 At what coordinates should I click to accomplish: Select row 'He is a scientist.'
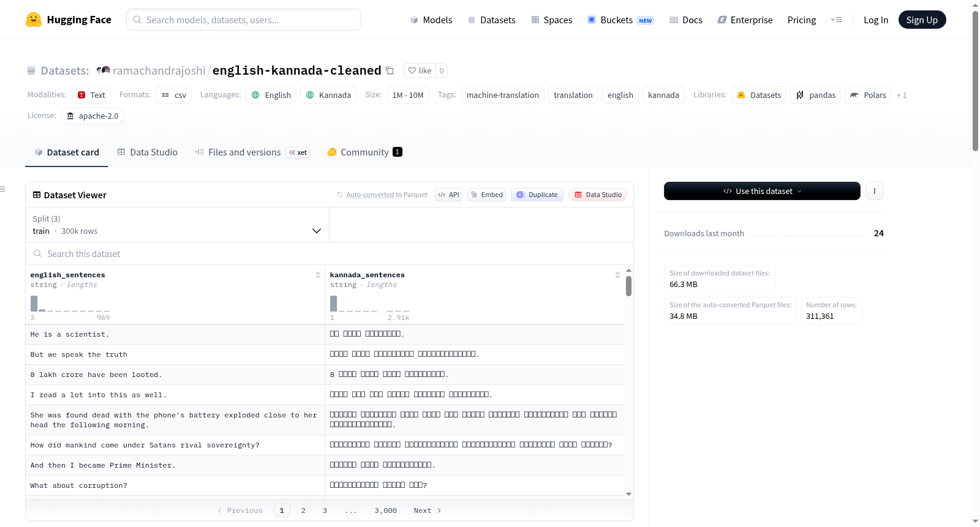[325, 334]
